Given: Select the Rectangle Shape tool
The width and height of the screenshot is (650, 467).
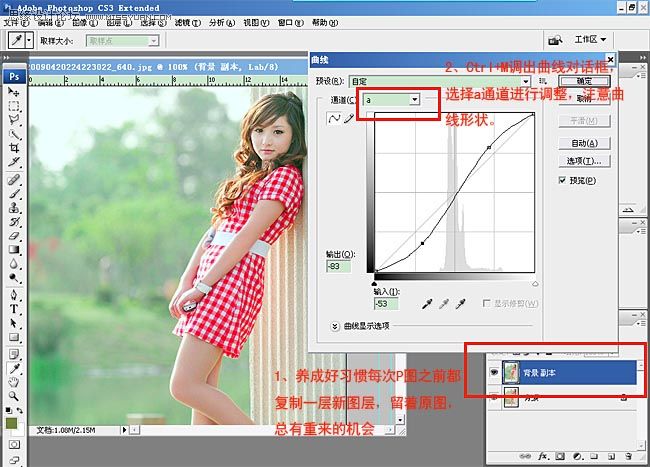Looking at the screenshot, I should pos(14,337).
